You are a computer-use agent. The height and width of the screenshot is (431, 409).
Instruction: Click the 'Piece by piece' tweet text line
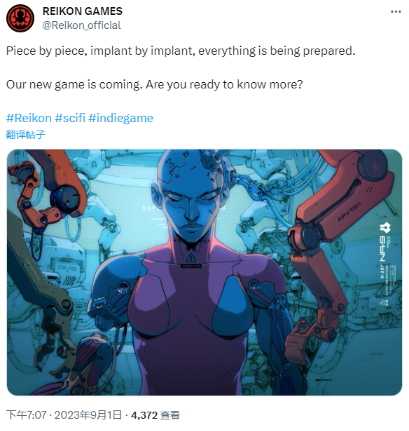181,51
